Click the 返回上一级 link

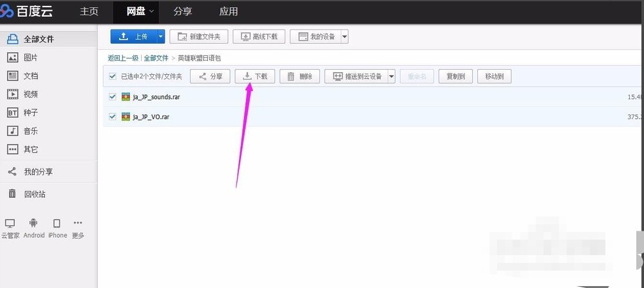pyautogui.click(x=123, y=59)
